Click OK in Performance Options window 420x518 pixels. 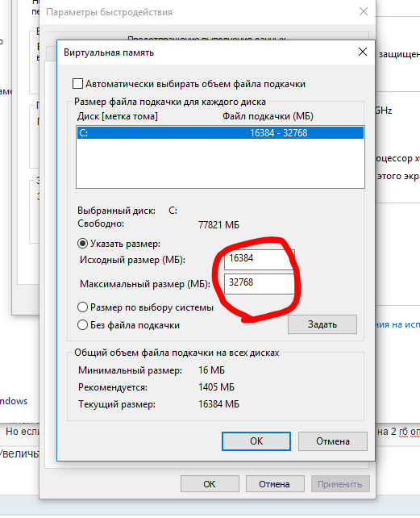click(x=210, y=484)
